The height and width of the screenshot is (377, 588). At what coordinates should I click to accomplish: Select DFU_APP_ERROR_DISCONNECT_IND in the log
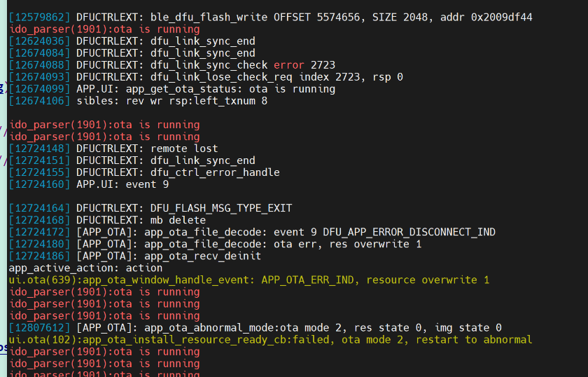point(409,233)
